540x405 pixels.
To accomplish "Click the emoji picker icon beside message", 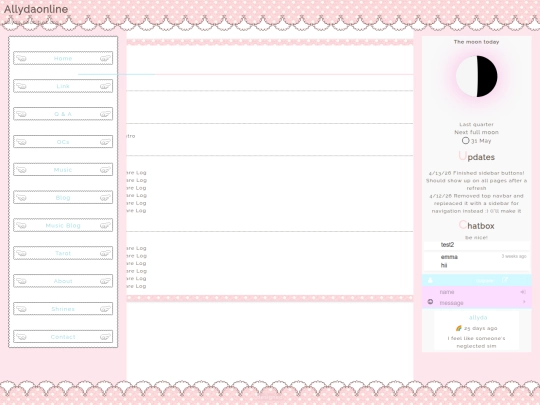I will (x=430, y=302).
